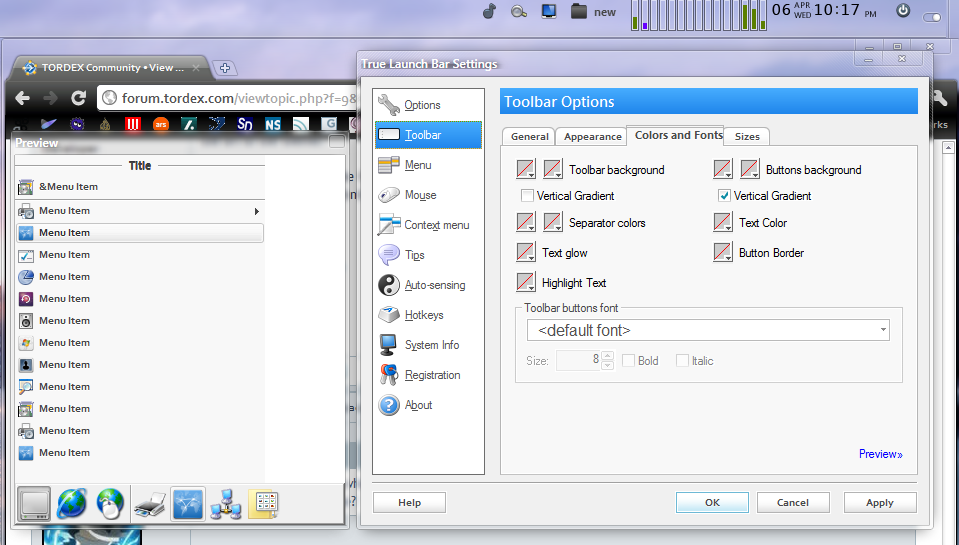Expand the first Menu Item submenu arrow
Viewport: 959px width, 545px height.
click(x=257, y=211)
